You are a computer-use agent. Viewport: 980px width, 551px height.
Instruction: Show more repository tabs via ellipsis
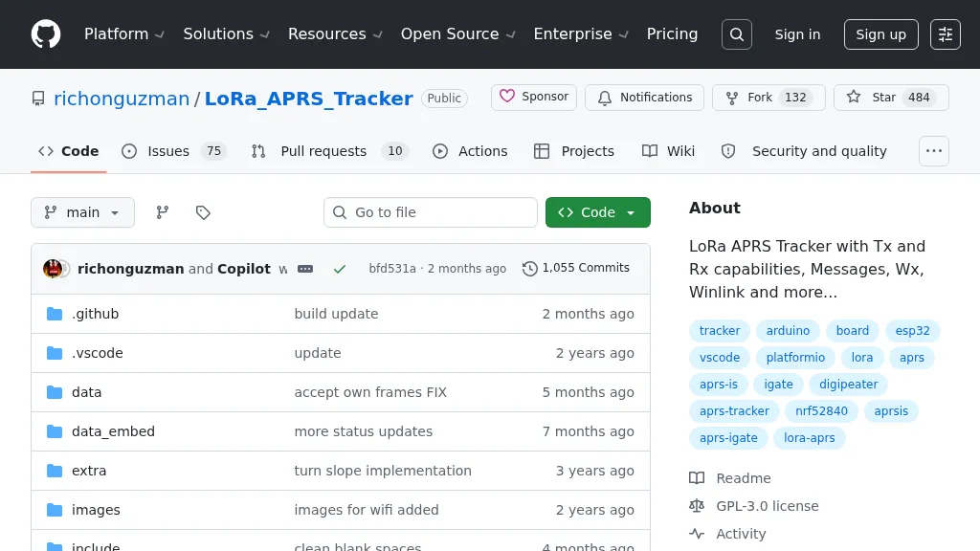[934, 151]
